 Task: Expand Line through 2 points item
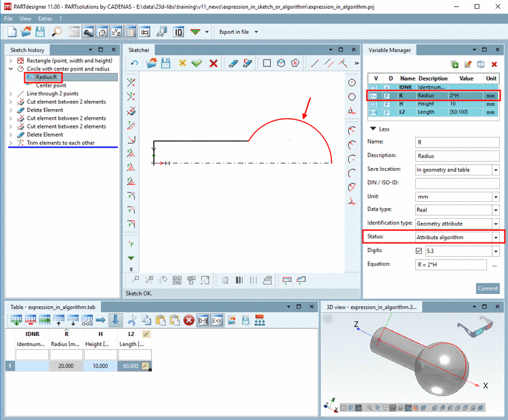click(x=11, y=93)
